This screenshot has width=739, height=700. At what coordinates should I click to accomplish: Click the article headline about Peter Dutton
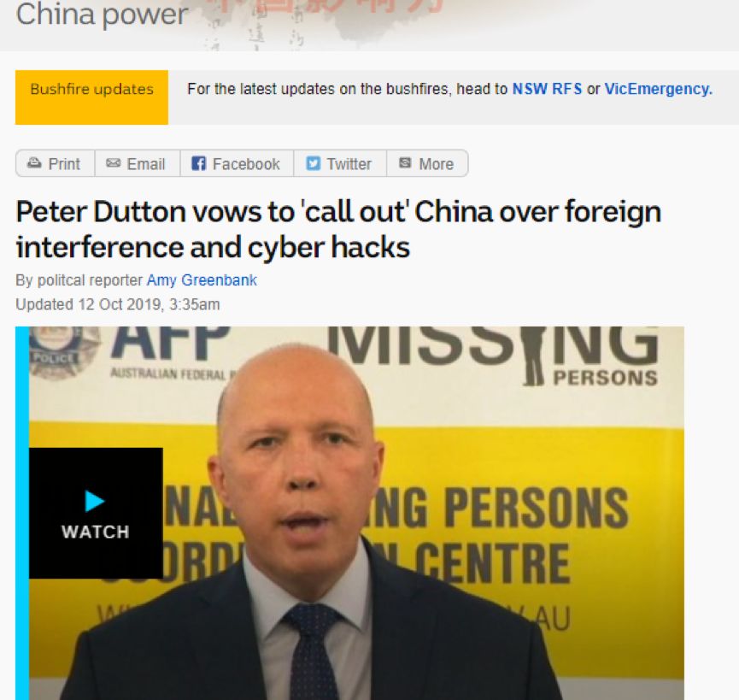[338, 229]
